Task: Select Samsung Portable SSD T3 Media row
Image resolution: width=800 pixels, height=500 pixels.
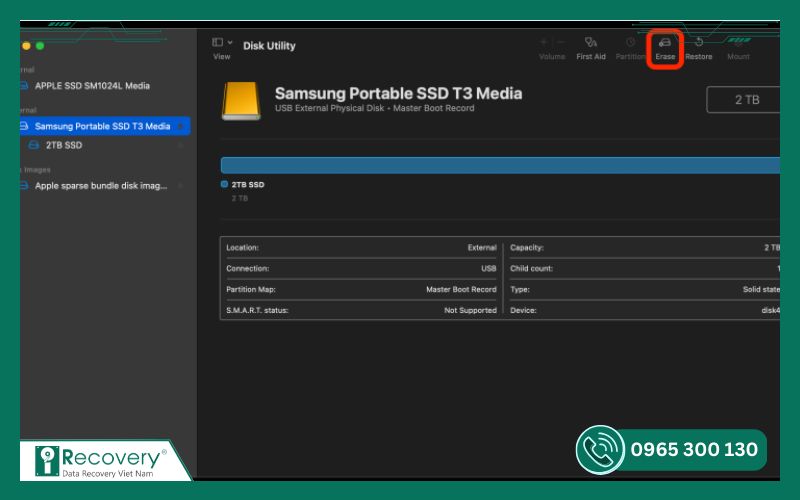Action: 105,126
